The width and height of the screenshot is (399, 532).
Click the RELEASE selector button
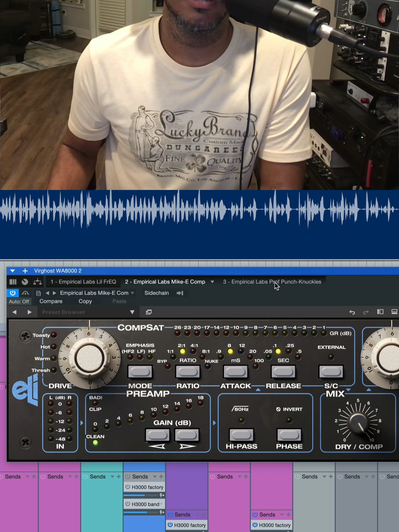[283, 372]
